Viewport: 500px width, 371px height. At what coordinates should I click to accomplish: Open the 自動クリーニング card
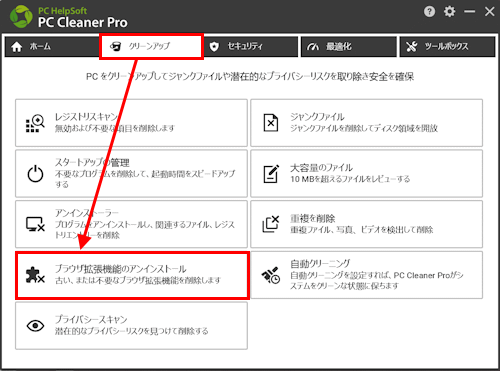367,275
